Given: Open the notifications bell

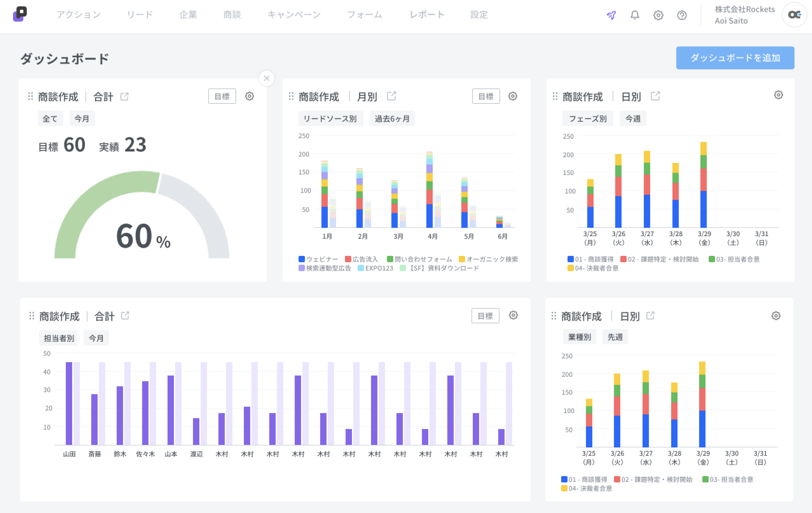Looking at the screenshot, I should pyautogui.click(x=635, y=15).
